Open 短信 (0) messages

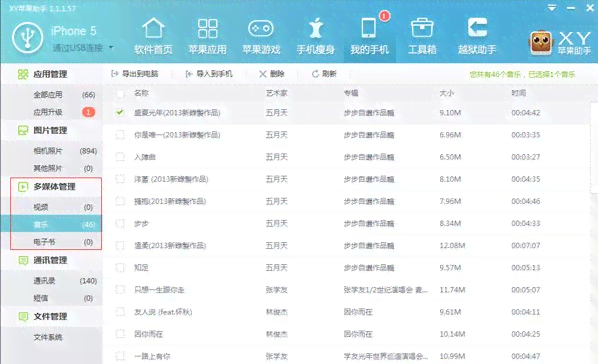(51, 298)
